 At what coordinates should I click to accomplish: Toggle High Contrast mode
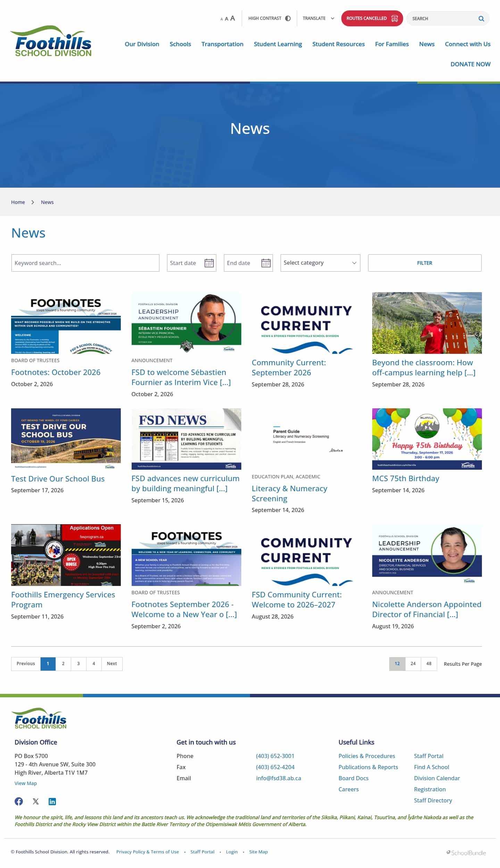pos(269,18)
